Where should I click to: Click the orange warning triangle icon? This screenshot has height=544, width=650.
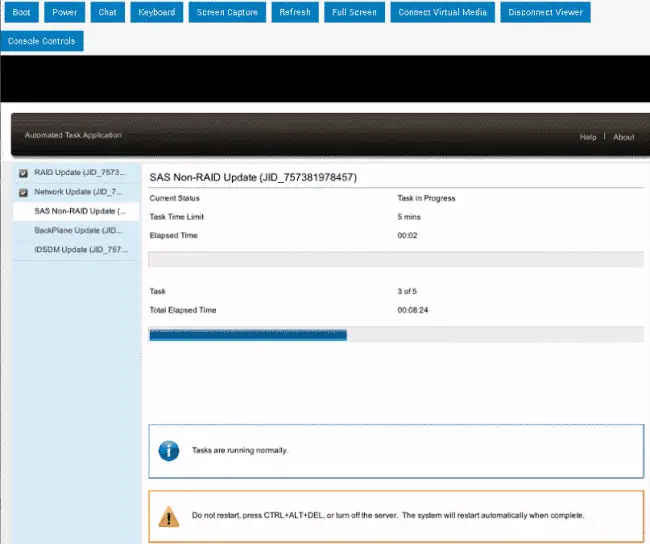(x=169, y=516)
